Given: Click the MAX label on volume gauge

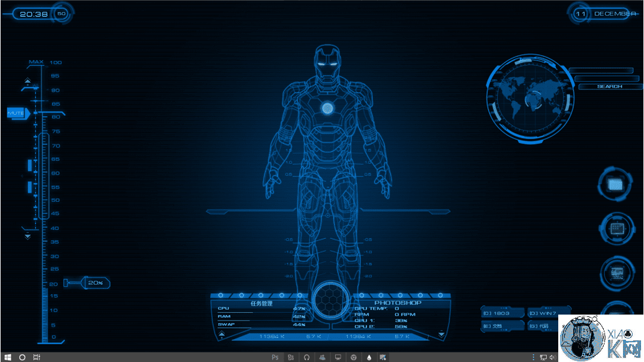Looking at the screenshot, I should 36,62.
